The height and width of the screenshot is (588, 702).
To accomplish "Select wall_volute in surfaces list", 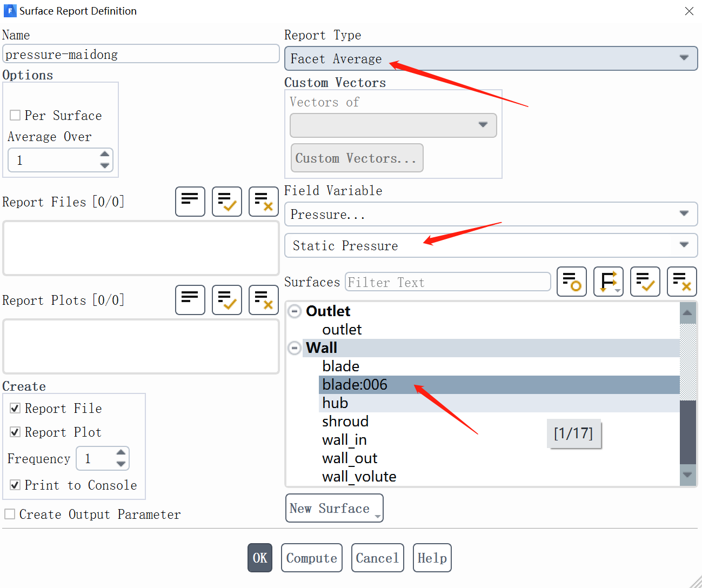I will click(359, 477).
